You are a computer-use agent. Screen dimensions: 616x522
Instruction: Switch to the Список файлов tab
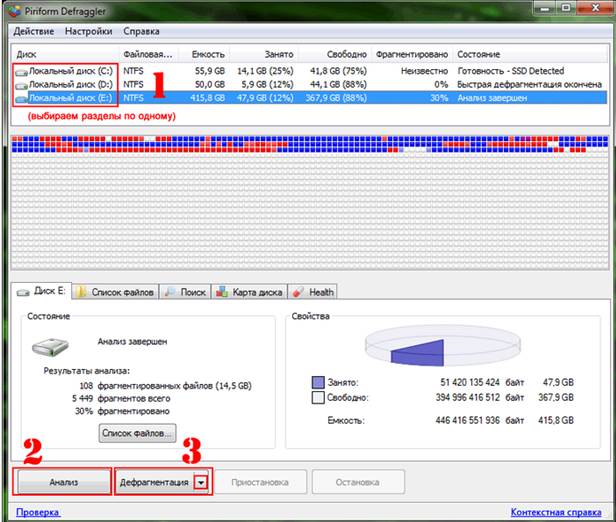coord(116,292)
